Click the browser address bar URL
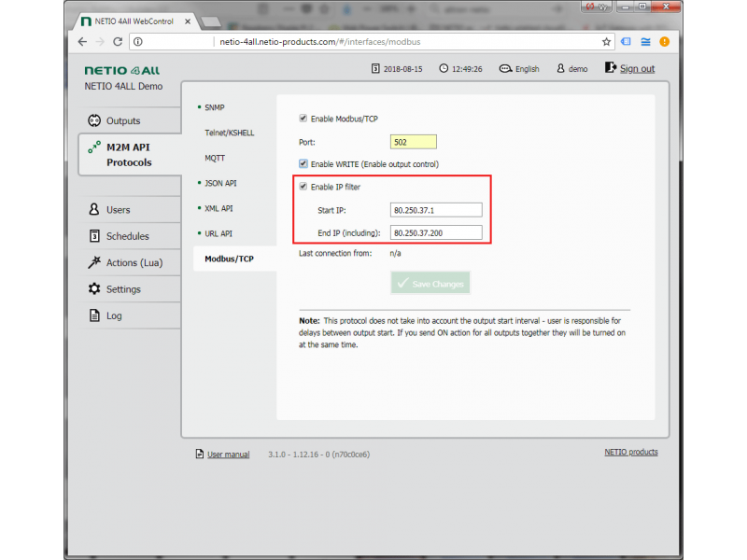 tap(320, 42)
